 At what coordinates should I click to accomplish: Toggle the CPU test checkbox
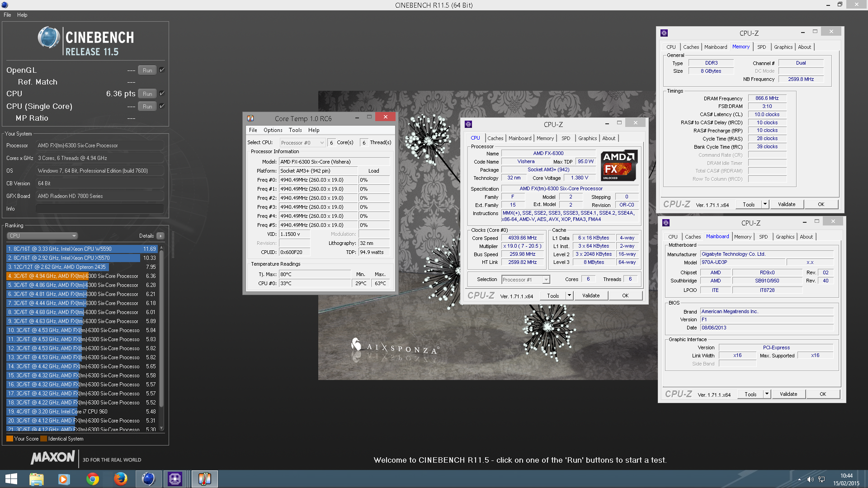coord(162,94)
